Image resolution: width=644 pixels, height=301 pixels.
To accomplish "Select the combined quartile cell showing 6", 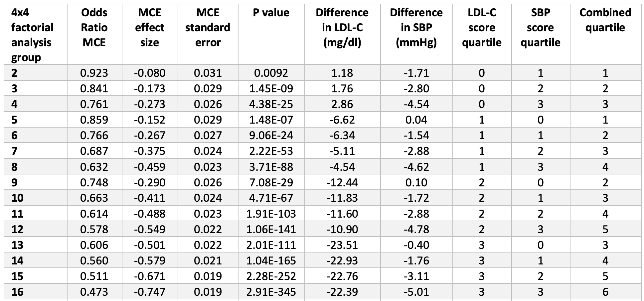I will (605, 292).
